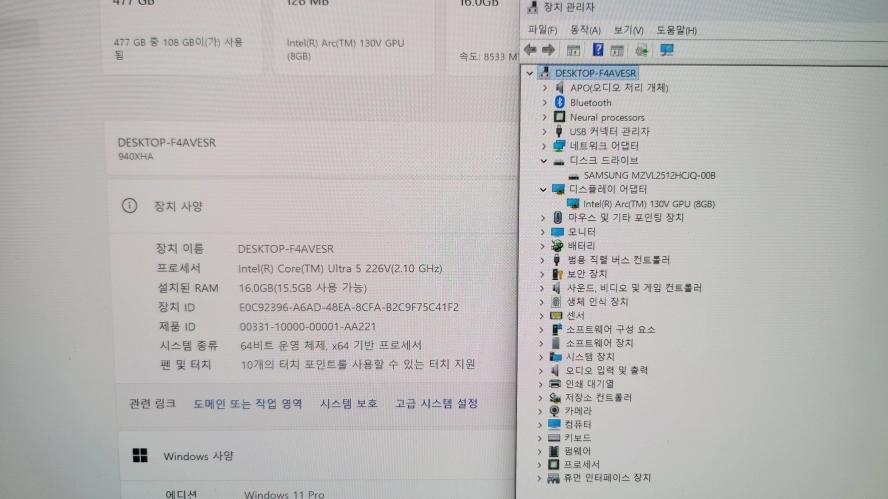Click the 16.0GB(15.5GB 사용 가능) RAM value

(x=303, y=288)
